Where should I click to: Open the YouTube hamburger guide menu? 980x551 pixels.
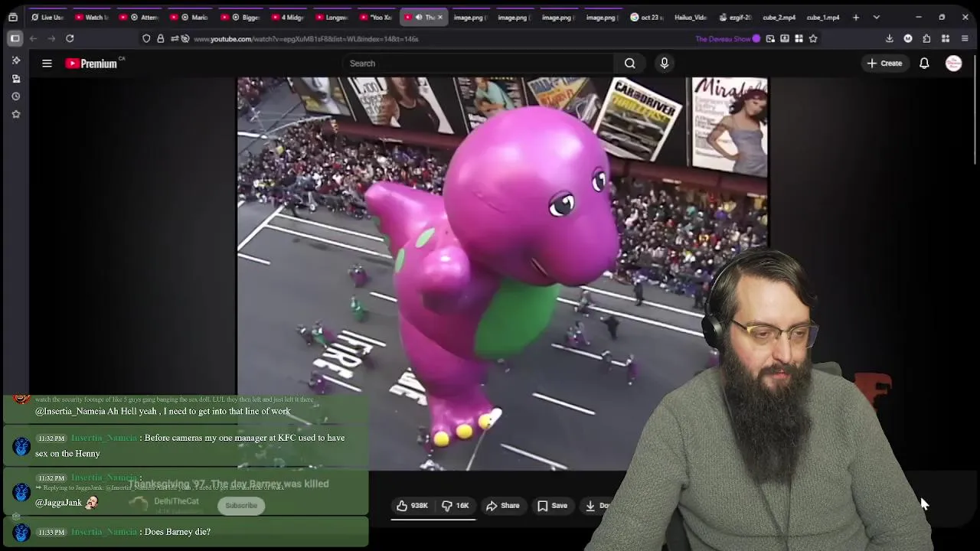click(47, 64)
